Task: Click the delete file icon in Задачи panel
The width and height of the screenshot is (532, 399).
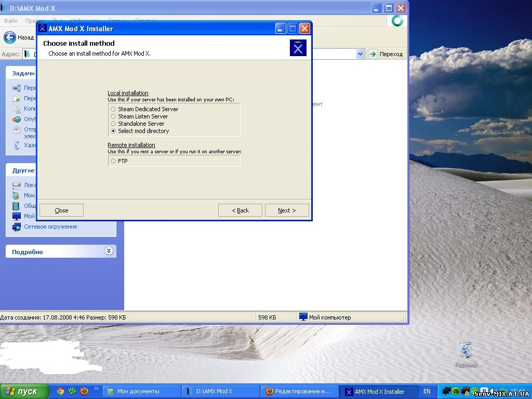Action: [17, 145]
